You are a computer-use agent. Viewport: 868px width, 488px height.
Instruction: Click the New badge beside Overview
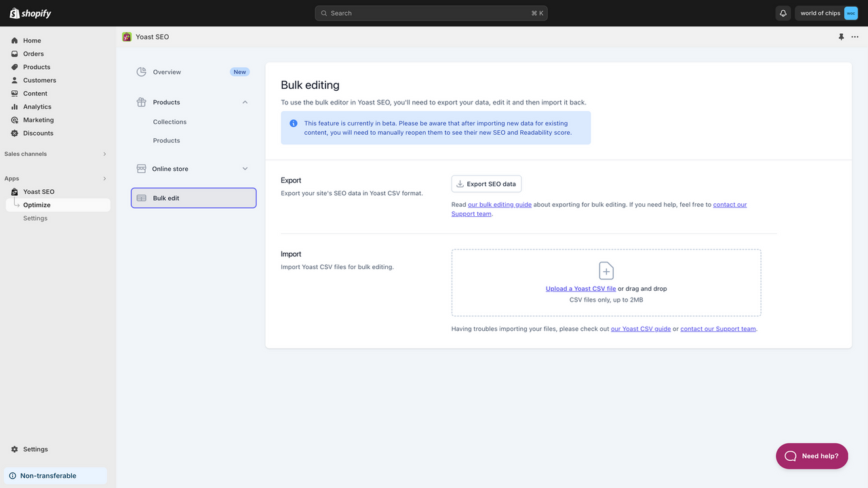click(x=240, y=72)
